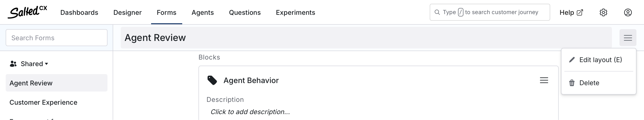This screenshot has width=644, height=120.
Task: Click the Salted CX logo
Action: [x=27, y=12]
